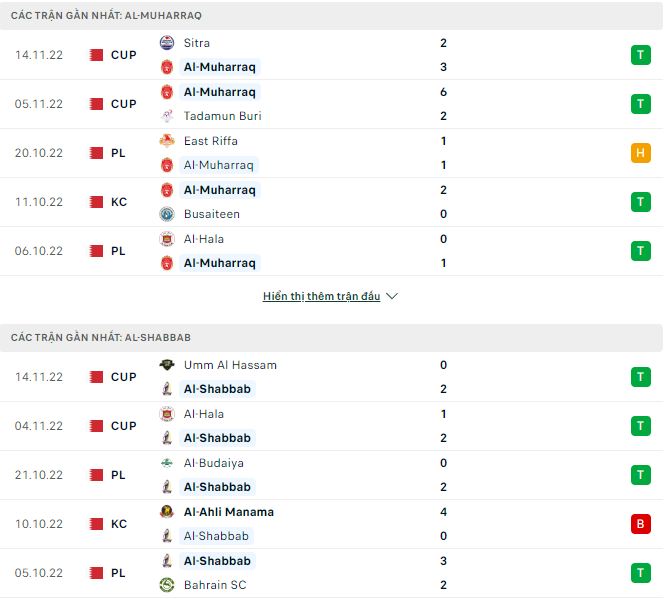Expand more matches via Hiển thị thêm trận đấu

click(322, 297)
